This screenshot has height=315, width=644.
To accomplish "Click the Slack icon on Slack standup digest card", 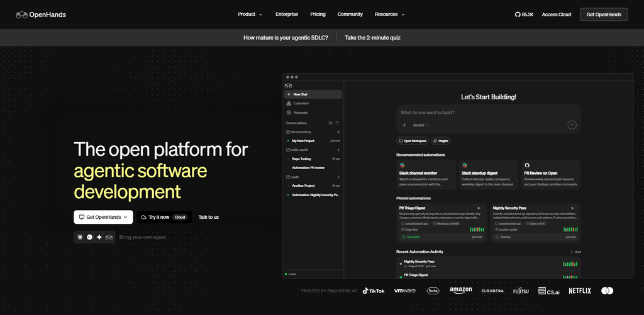I will (x=465, y=165).
